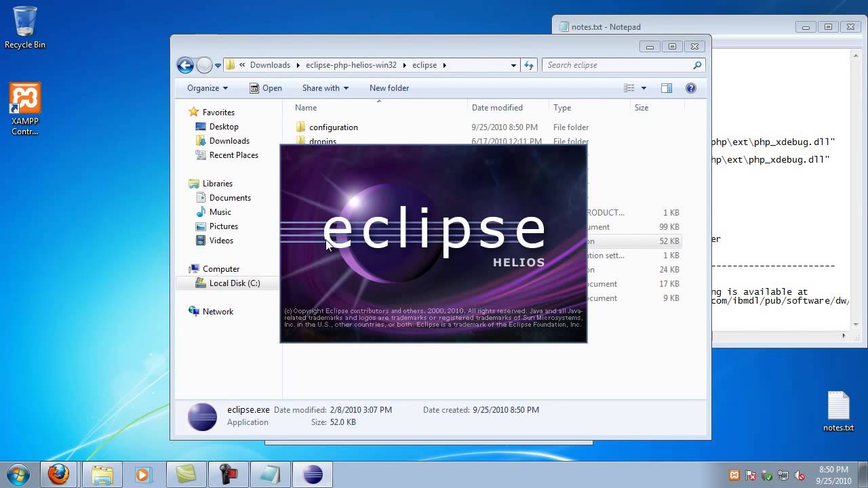Screen dimensions: 868x488
Task: Select the Eclipse icon in the taskbar
Action: [x=313, y=474]
